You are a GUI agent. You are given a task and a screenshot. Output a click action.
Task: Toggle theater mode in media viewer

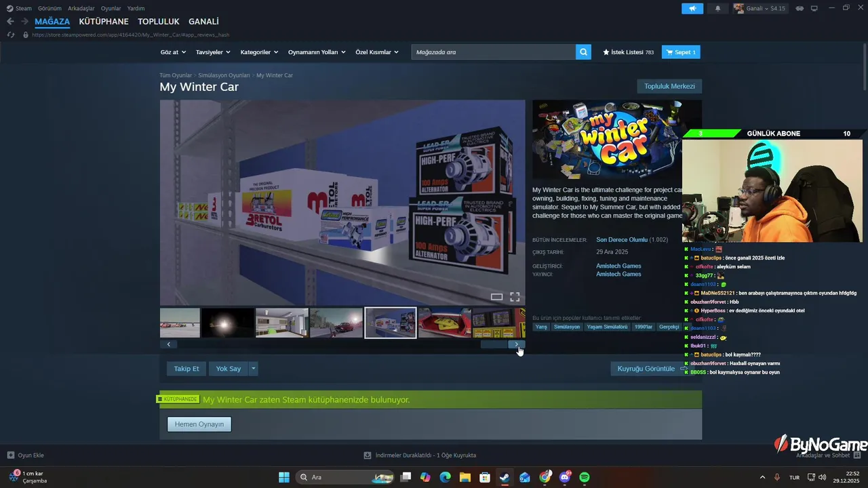coord(496,297)
